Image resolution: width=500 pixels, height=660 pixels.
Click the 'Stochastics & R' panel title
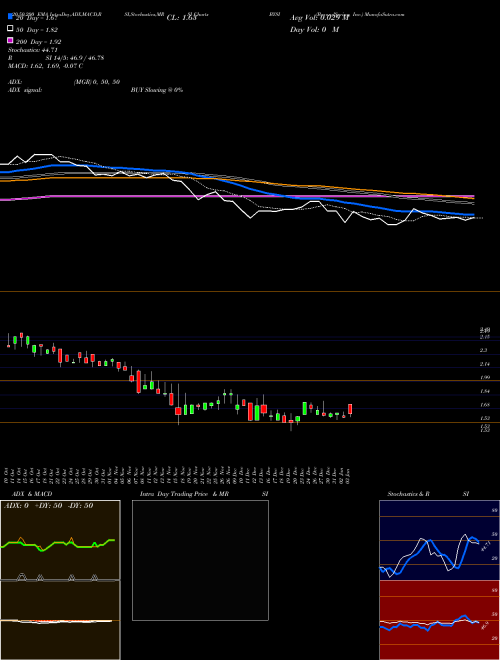(x=409, y=494)
